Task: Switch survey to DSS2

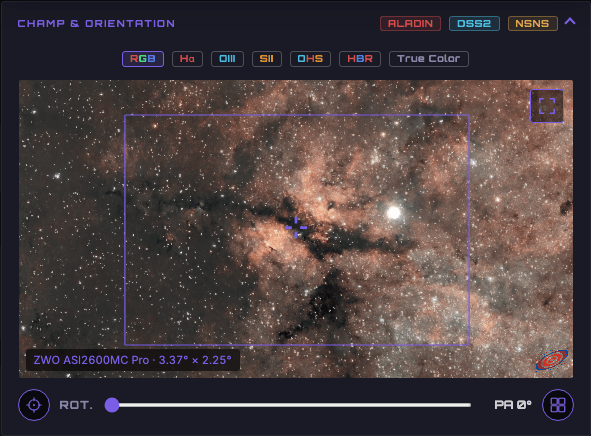Action: click(474, 23)
